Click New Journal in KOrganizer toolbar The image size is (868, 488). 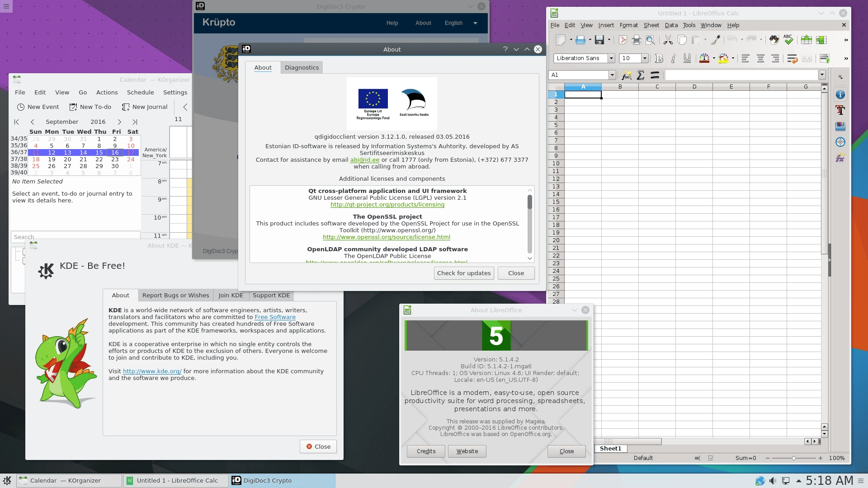pos(145,107)
